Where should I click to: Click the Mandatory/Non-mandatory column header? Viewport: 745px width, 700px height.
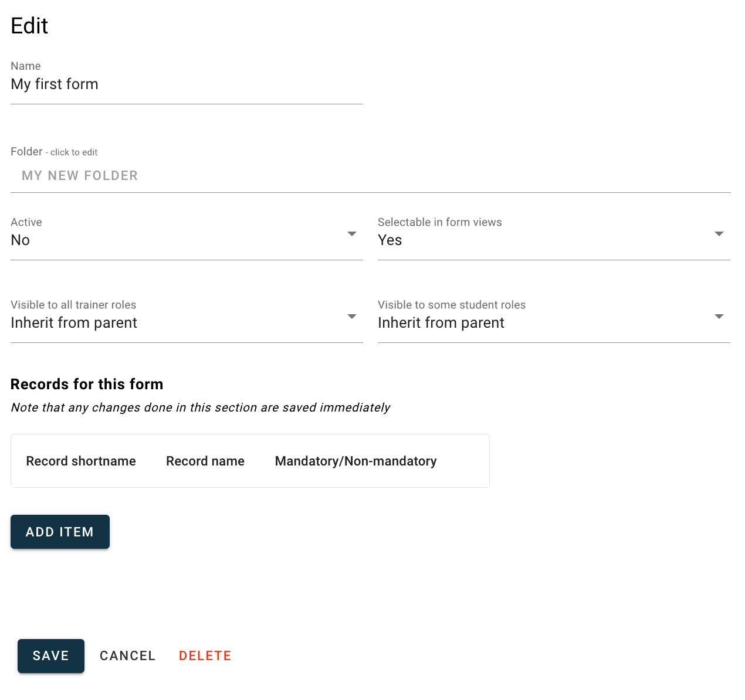(x=355, y=461)
